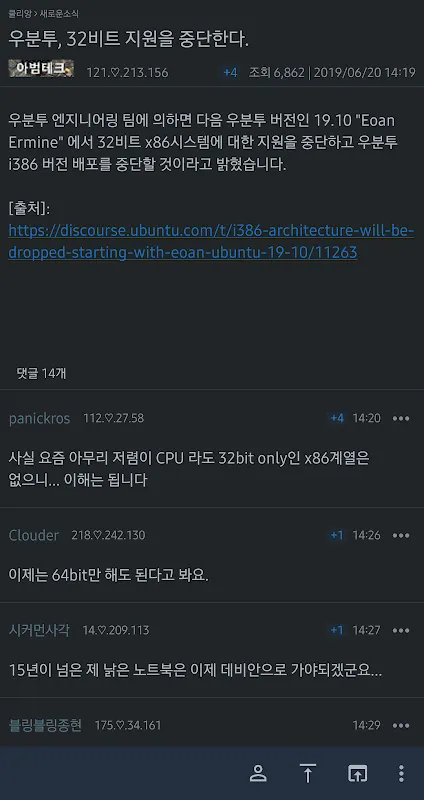Tap the share/open-in-browser icon in bottom bar

coord(357,773)
